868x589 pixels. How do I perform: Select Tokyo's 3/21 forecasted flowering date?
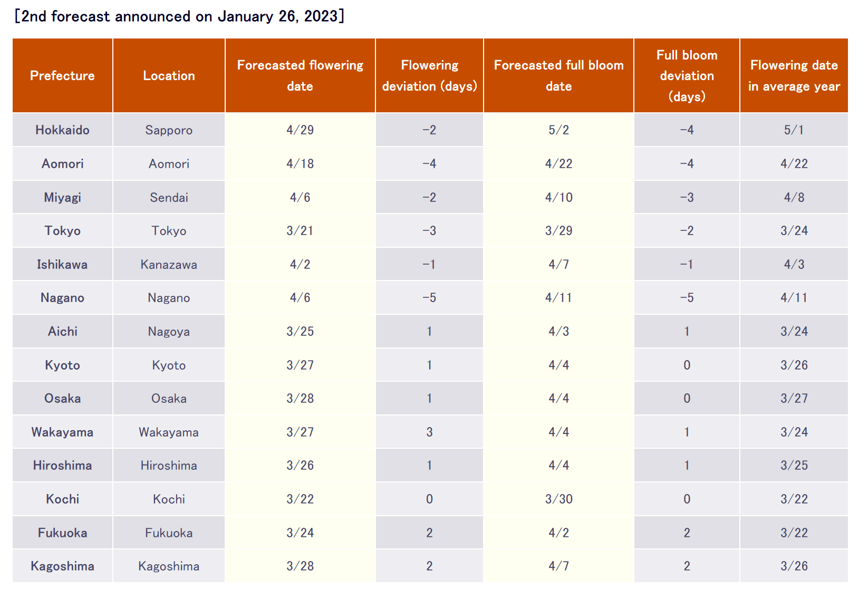coord(300,230)
